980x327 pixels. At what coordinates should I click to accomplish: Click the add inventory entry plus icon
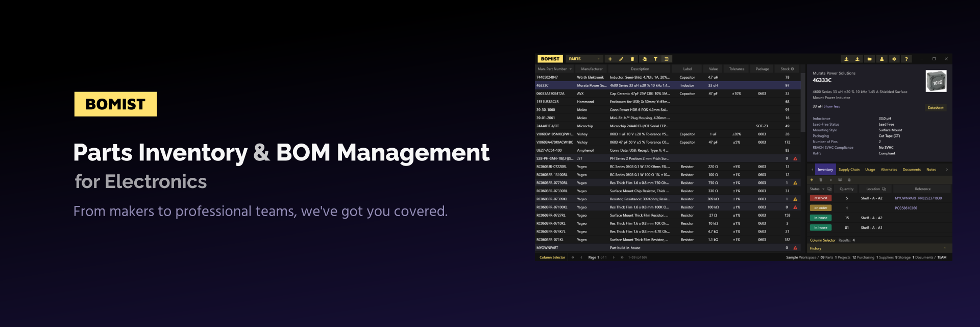click(812, 180)
